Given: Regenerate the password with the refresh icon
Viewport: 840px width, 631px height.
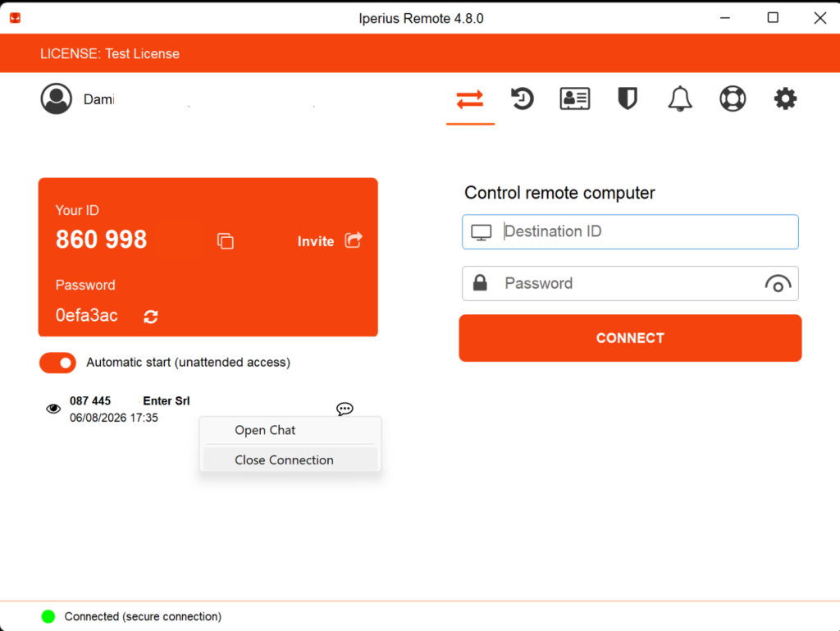Looking at the screenshot, I should (151, 317).
